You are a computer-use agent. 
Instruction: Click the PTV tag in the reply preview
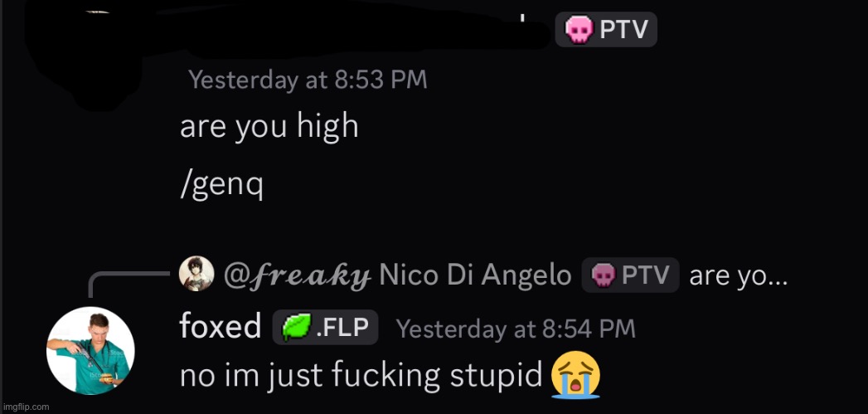coord(631,275)
